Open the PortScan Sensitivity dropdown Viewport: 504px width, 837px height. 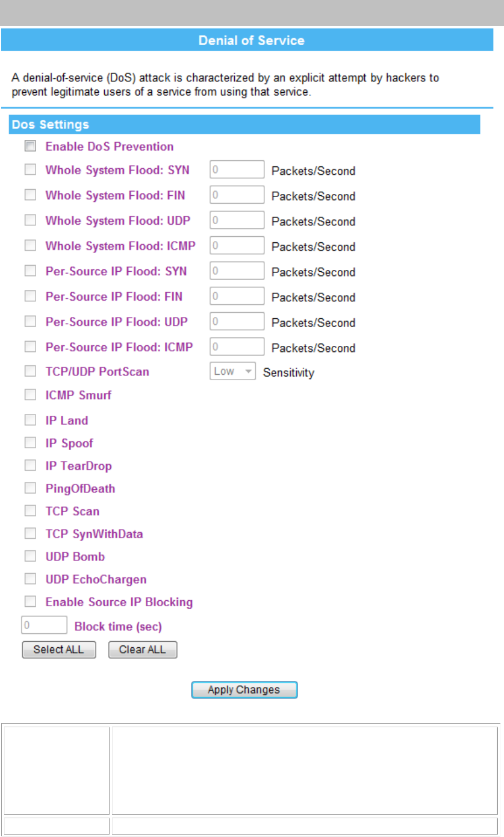click(x=233, y=371)
